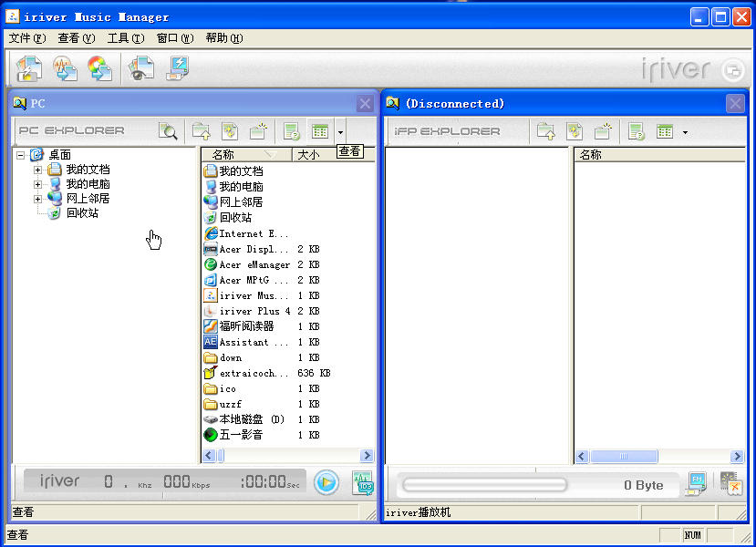The height and width of the screenshot is (547, 756).
Task: Click the waveform transfer icon in main toolbar
Action: tap(65, 68)
